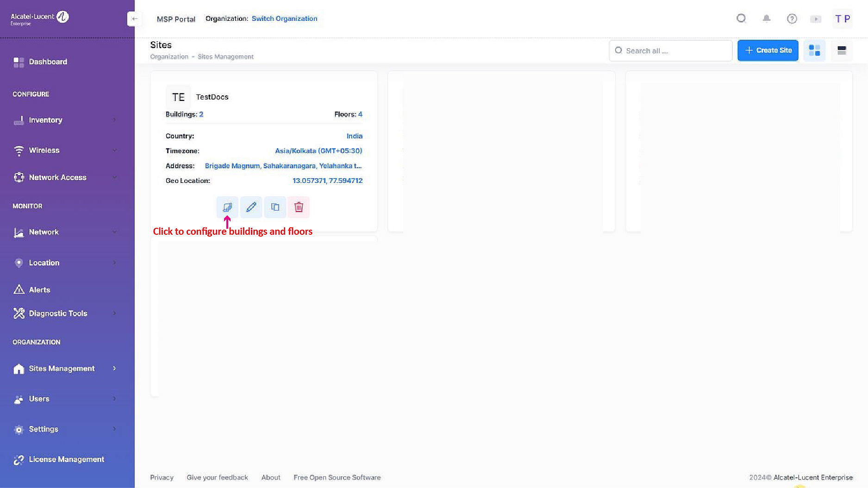Open the help question mark icon
The width and height of the screenshot is (868, 488).
[x=792, y=19]
